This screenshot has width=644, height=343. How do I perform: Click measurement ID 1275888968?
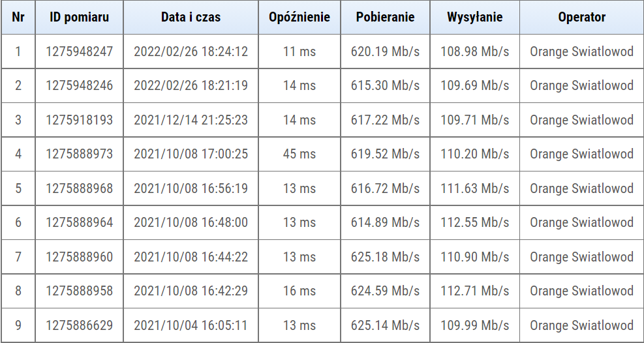tap(79, 188)
